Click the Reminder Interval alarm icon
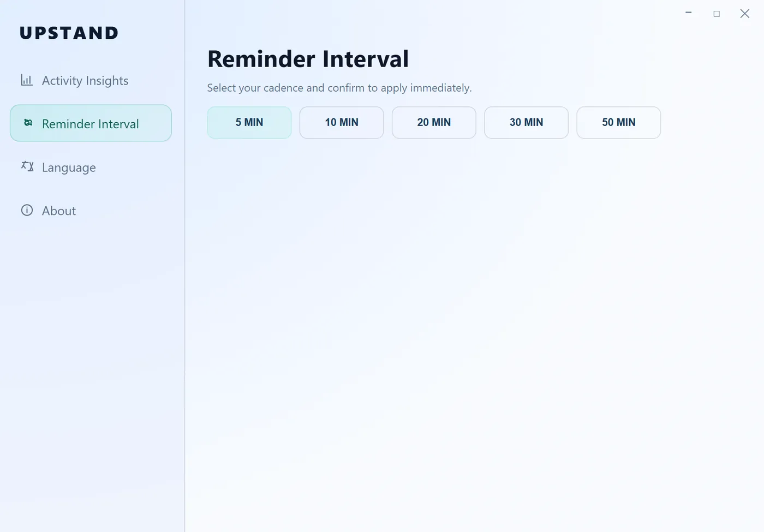The image size is (764, 532). [x=27, y=123]
